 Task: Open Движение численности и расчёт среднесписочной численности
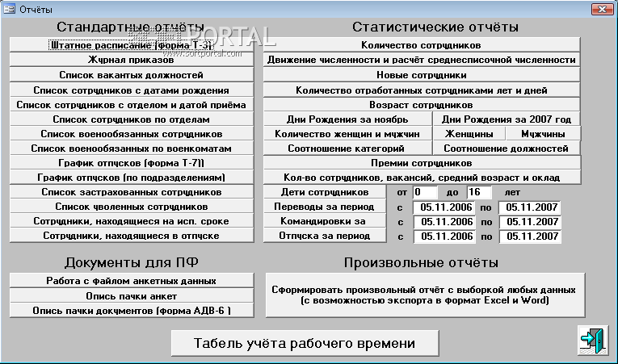pyautogui.click(x=422, y=60)
